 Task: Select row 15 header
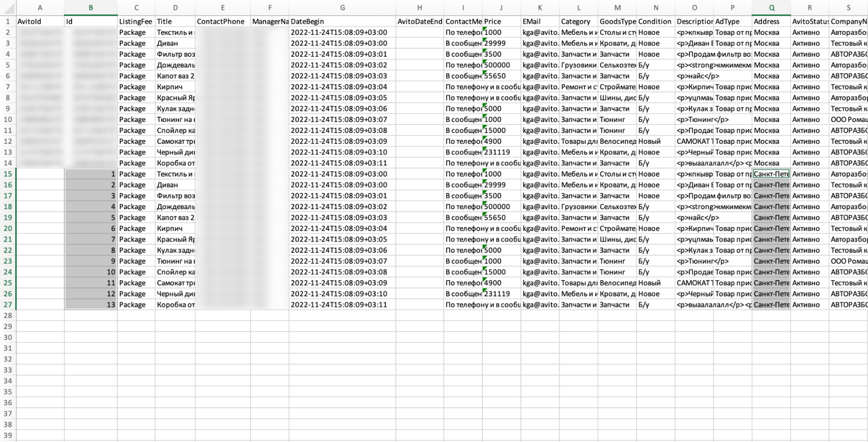pyautogui.click(x=8, y=174)
